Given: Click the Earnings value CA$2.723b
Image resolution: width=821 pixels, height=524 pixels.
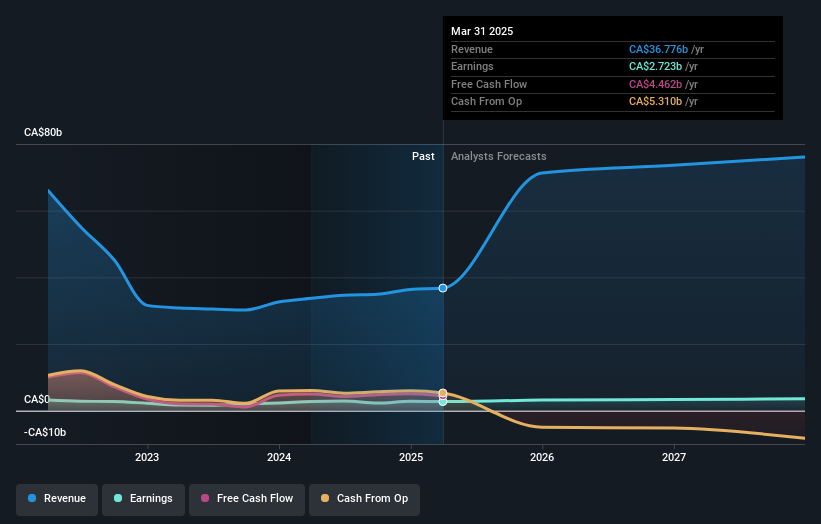Looking at the screenshot, I should [x=655, y=66].
